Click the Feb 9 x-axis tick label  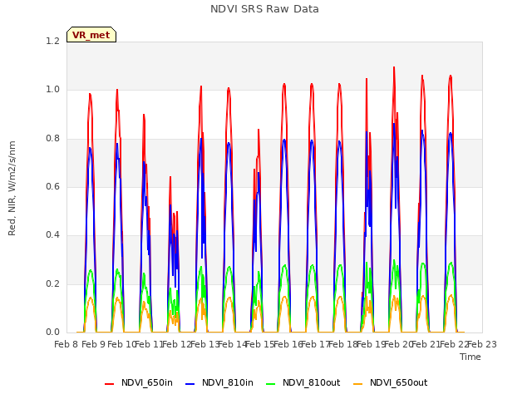(93, 344)
